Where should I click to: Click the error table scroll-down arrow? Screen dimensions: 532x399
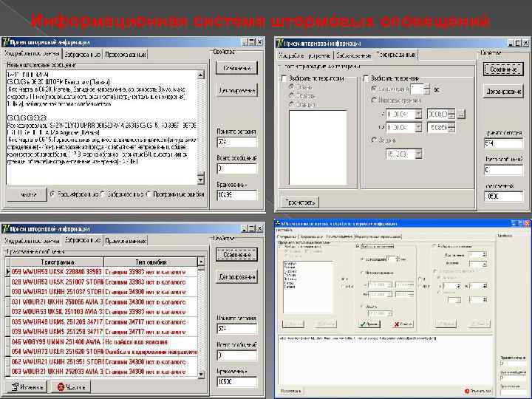(201, 374)
